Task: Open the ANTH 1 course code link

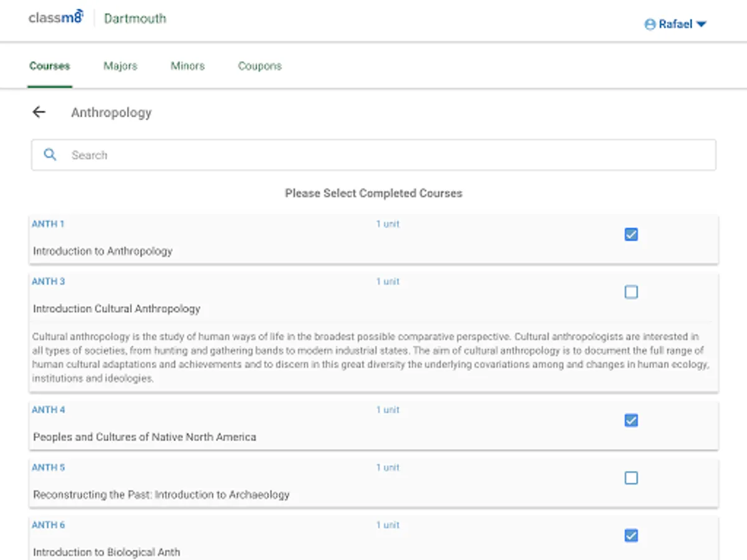Action: tap(48, 224)
